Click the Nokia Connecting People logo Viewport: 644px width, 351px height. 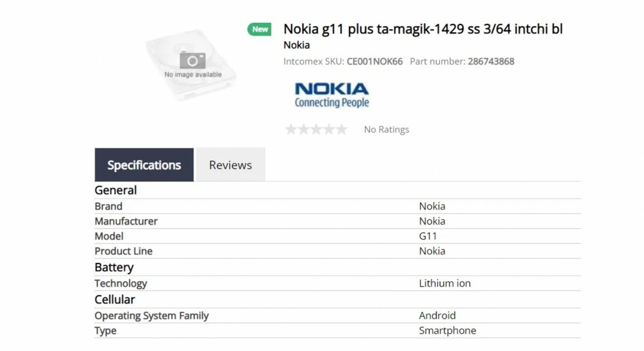(x=332, y=95)
